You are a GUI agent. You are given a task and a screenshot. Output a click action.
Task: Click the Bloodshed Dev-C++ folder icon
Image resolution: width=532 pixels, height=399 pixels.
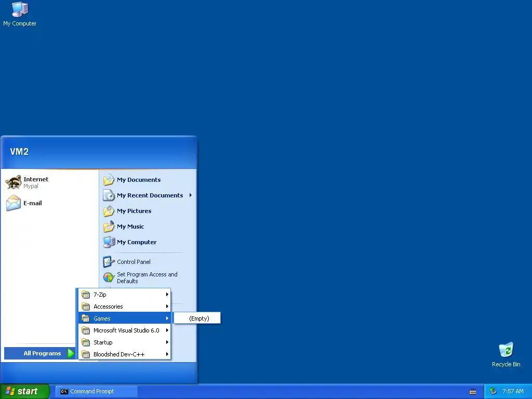(x=86, y=354)
